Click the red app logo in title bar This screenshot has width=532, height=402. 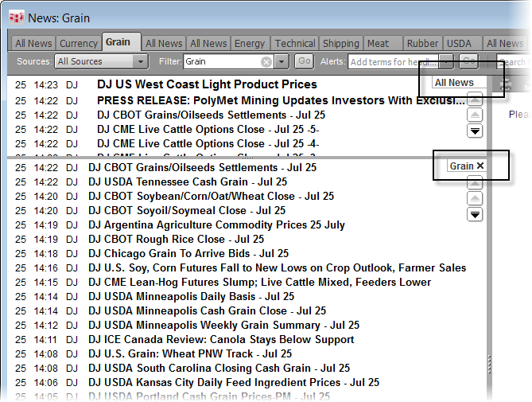tap(14, 18)
